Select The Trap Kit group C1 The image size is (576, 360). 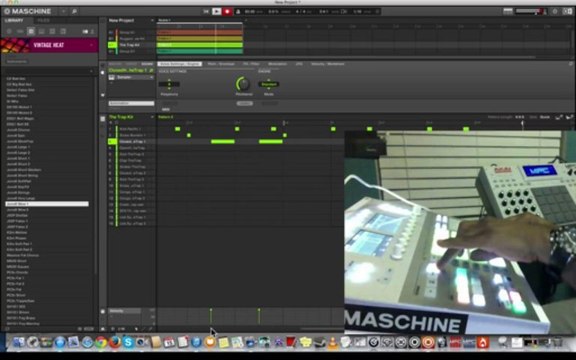(x=131, y=45)
